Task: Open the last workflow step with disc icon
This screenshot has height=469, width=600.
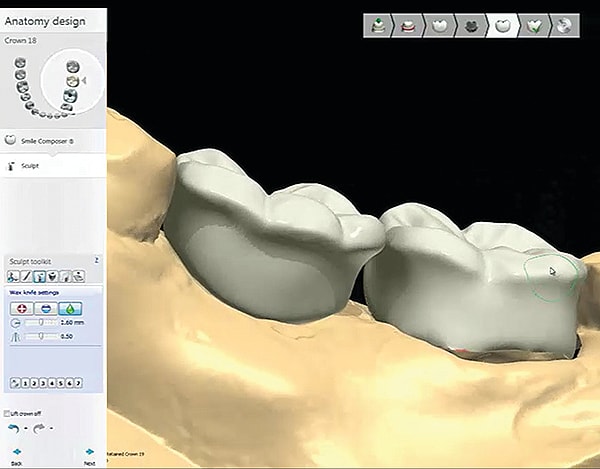Action: (x=565, y=26)
